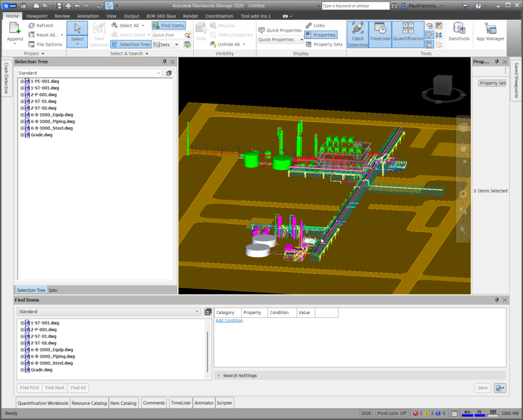Click the Find All button

pos(78,388)
